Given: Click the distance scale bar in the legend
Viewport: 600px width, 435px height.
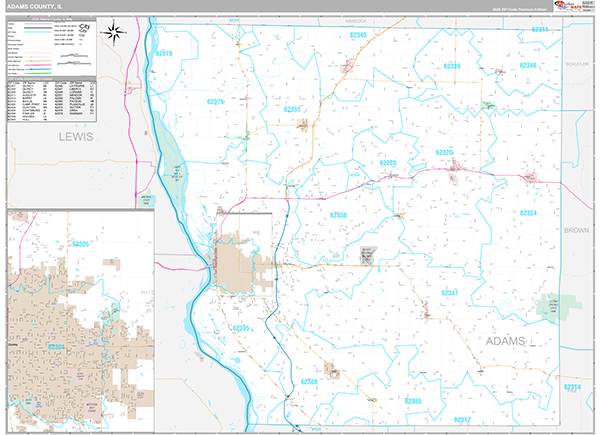Looking at the screenshot, I should [74, 59].
